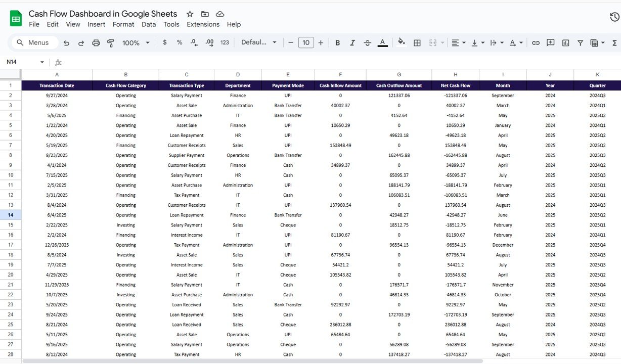Open the font dropdown
This screenshot has height=364, width=621.
tap(258, 42)
